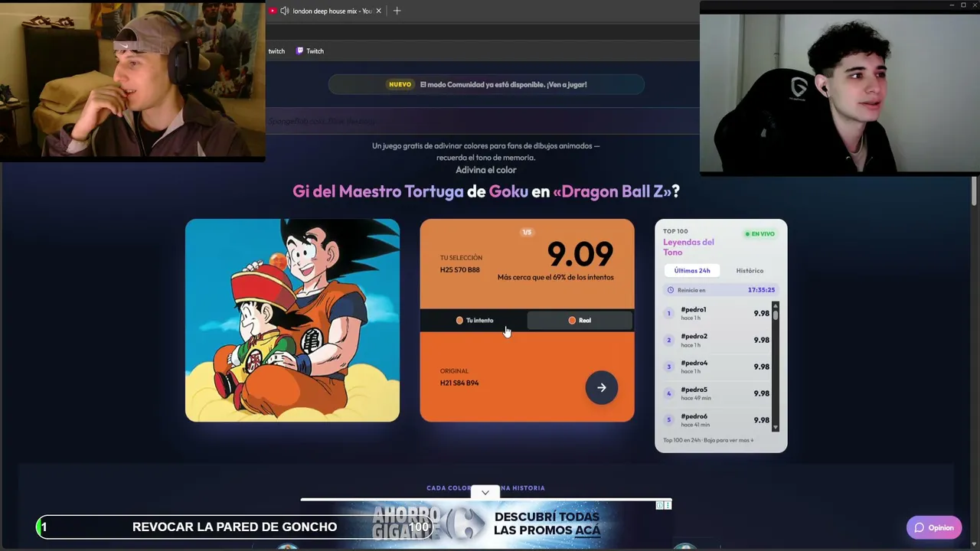Click the Más cerca que el 69% text
Screen dimensions: 980x551
pyautogui.click(x=555, y=277)
